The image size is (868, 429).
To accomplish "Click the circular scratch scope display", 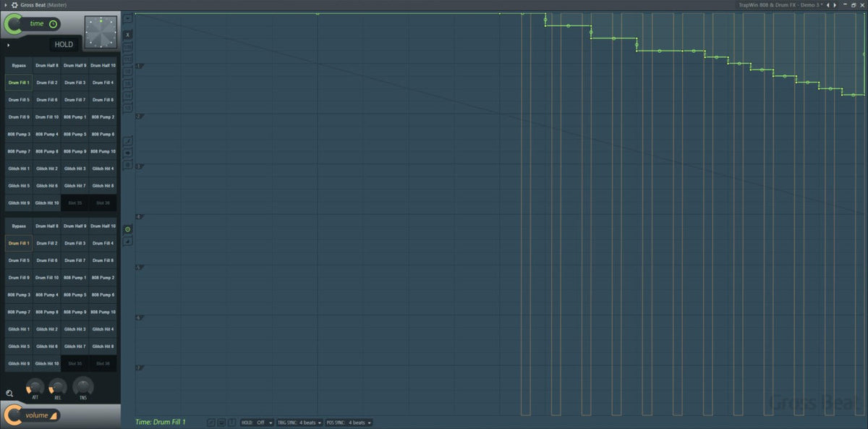I will (x=101, y=32).
